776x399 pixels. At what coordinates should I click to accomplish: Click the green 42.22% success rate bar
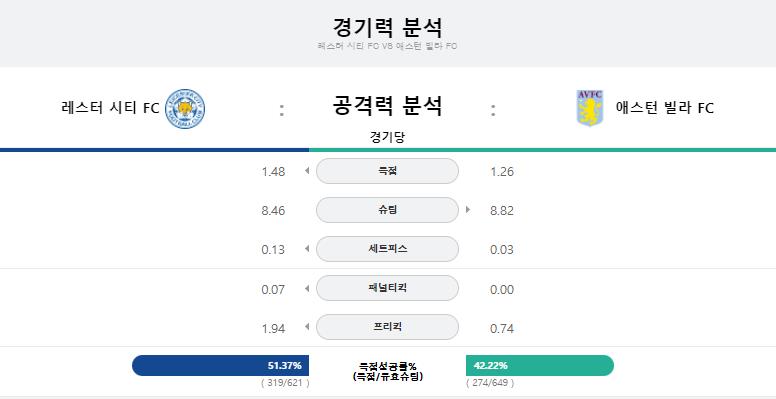coord(540,365)
